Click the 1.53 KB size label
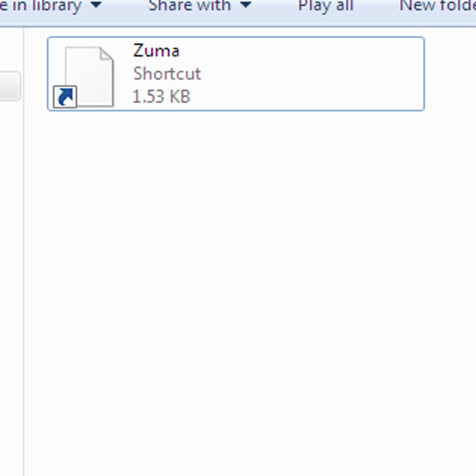Image resolution: width=476 pixels, height=476 pixels. tap(161, 96)
